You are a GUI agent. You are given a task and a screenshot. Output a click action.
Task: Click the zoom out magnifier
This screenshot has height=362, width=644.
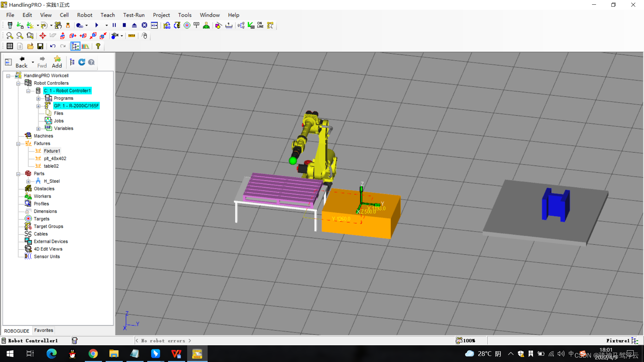[20, 36]
